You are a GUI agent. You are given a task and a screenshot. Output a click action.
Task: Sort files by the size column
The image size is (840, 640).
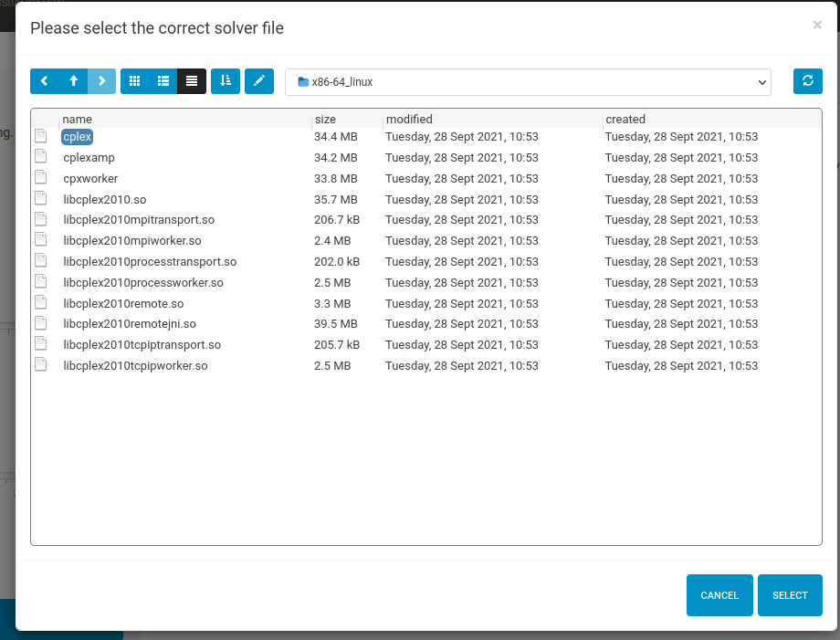tap(325, 119)
